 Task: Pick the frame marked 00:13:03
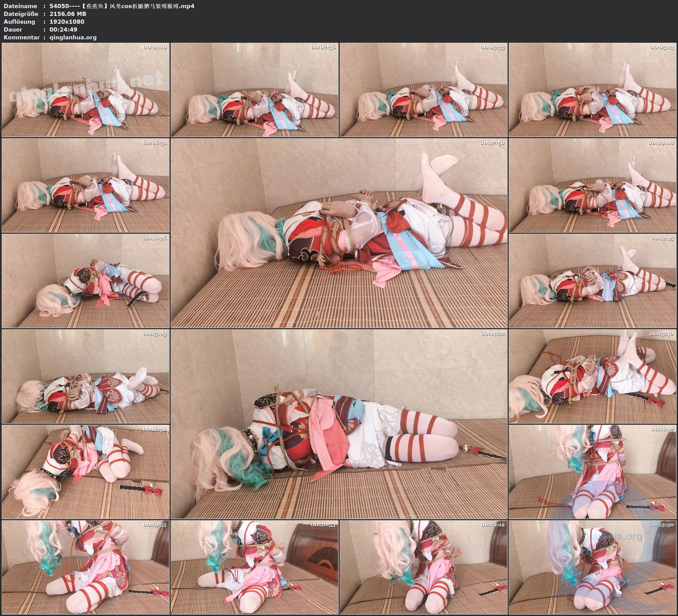click(85, 376)
